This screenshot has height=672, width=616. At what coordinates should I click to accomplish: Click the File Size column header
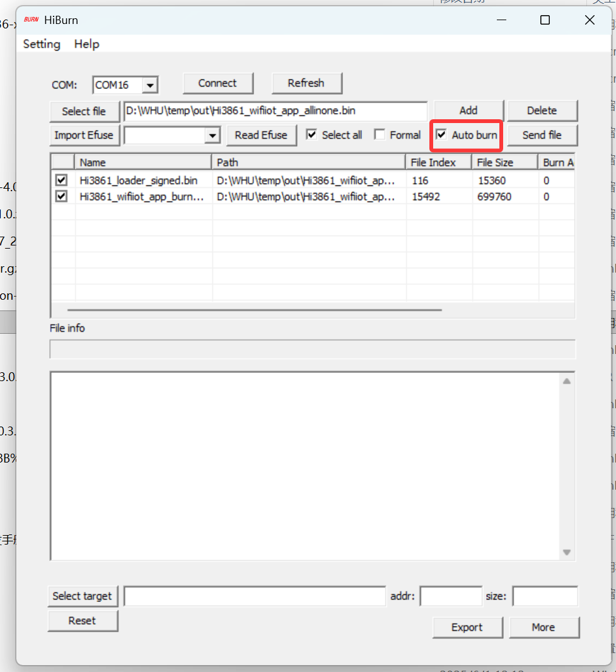tap(504, 162)
